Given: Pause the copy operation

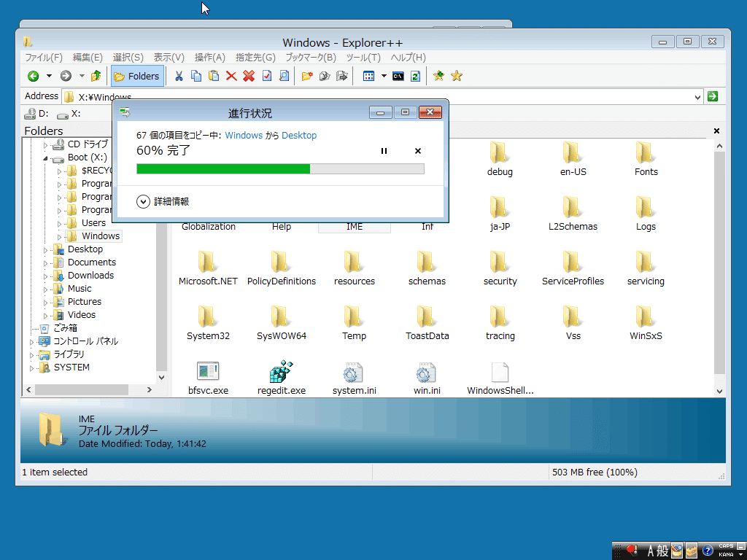Looking at the screenshot, I should tap(384, 151).
